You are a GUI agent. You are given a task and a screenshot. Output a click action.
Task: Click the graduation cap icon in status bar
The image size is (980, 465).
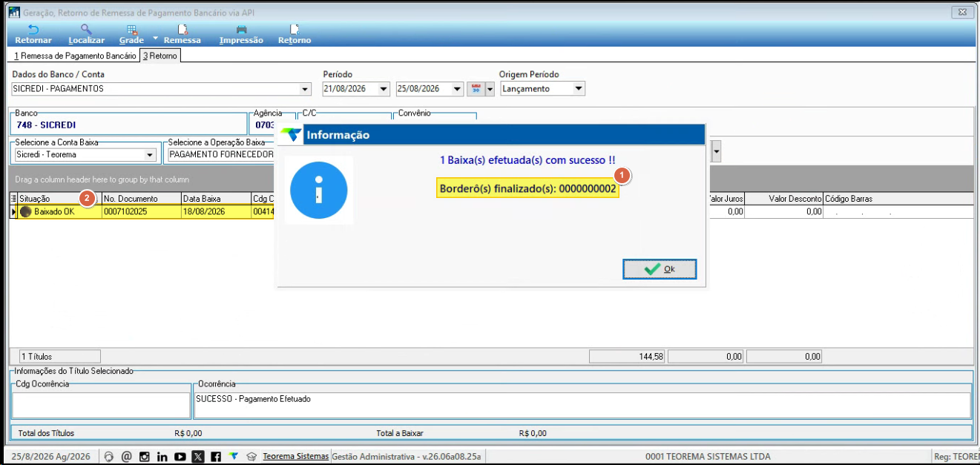point(251,457)
